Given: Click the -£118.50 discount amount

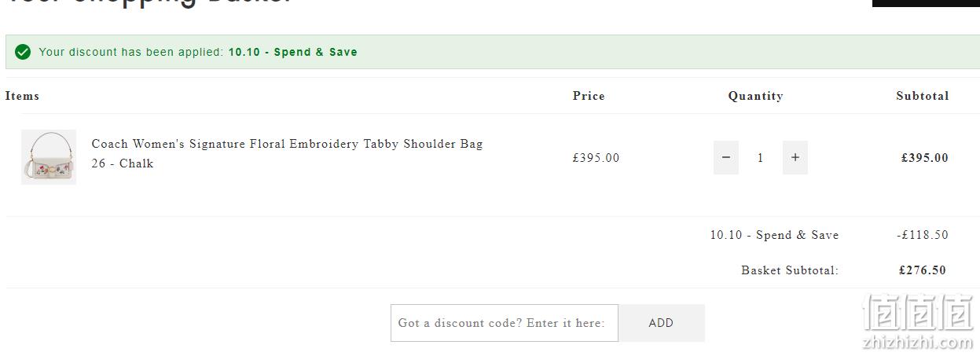Looking at the screenshot, I should [922, 235].
